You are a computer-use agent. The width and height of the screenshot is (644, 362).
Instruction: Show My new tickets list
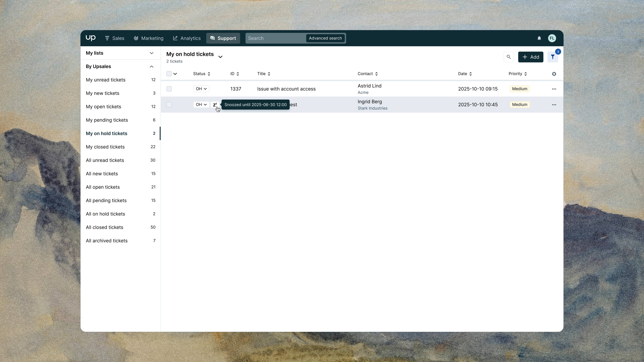[x=121, y=93]
